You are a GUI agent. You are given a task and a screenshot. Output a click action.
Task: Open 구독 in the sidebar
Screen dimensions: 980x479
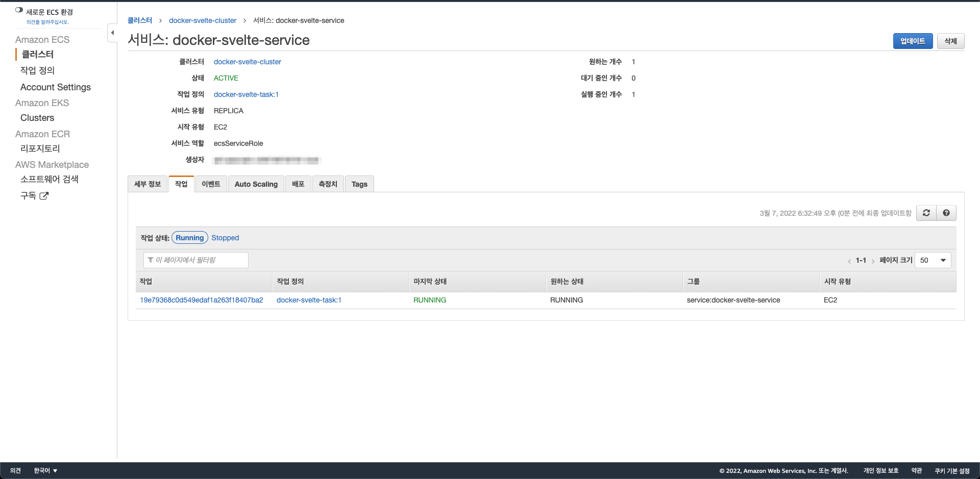pyautogui.click(x=29, y=195)
